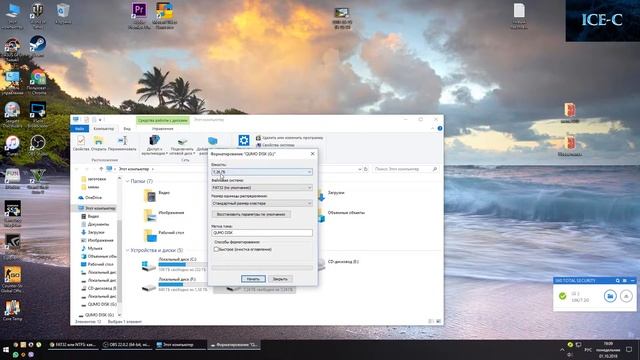Click the Up arrow in Explorer navigation
Viewport: 640px width, 360px height.
101,169
